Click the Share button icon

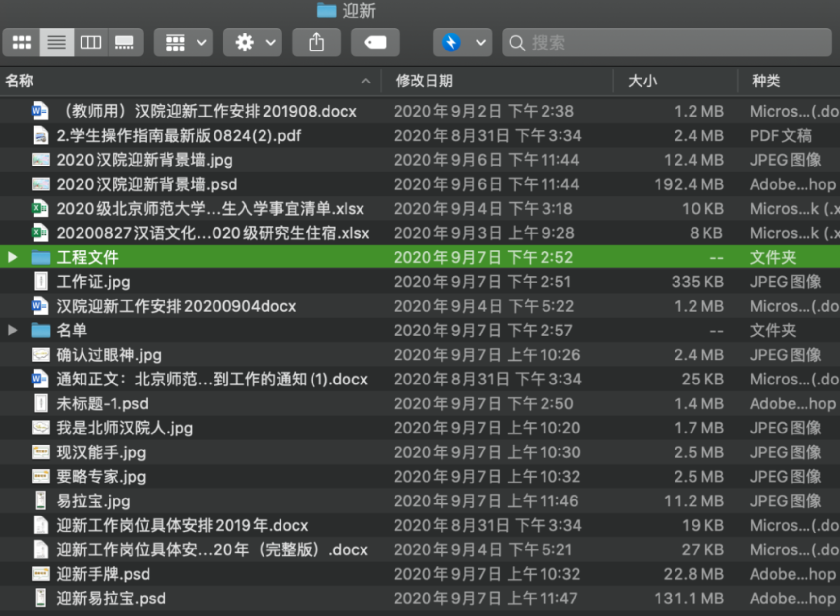pyautogui.click(x=316, y=43)
